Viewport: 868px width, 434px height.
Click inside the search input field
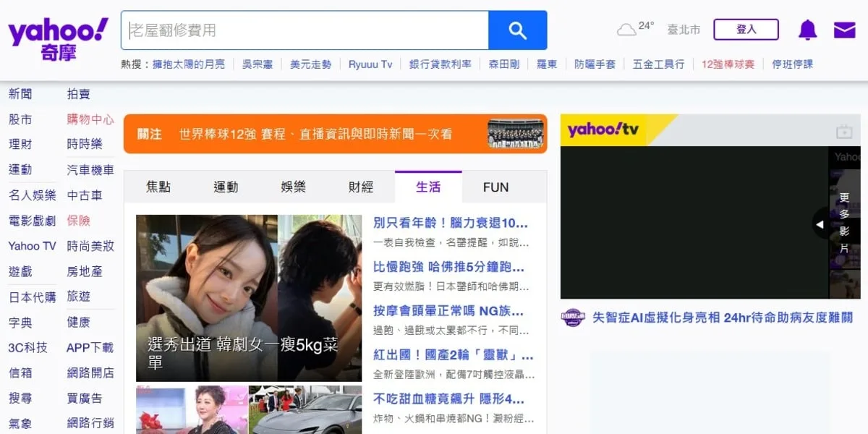304,30
